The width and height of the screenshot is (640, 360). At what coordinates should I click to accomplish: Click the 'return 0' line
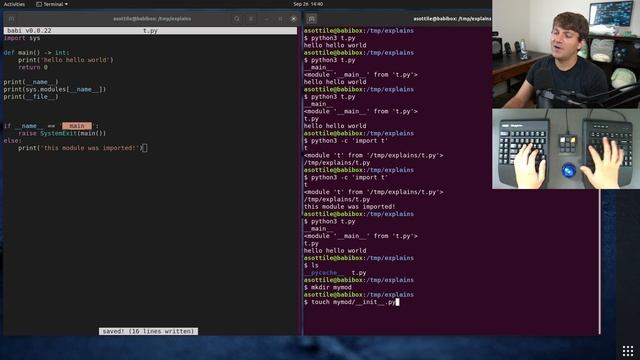[x=33, y=67]
